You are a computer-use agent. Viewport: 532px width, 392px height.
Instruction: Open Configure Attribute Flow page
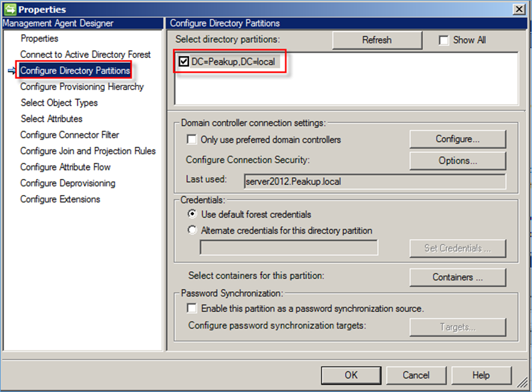(x=65, y=167)
